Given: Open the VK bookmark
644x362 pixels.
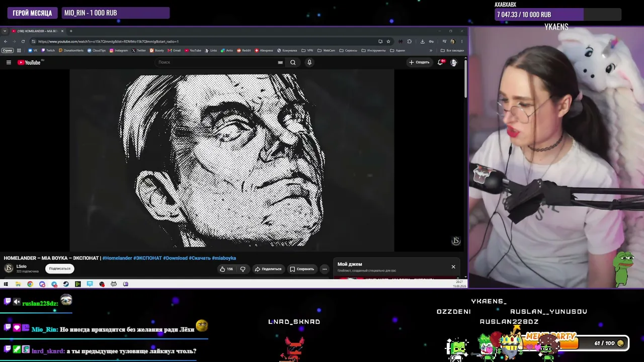Looking at the screenshot, I should pyautogui.click(x=33, y=50).
